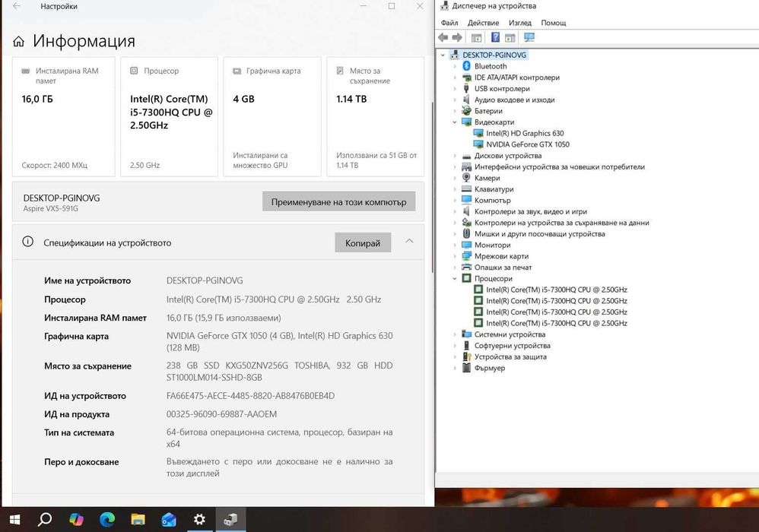Click the Aspire VX5-591G model text
The image size is (759, 532).
coord(50,208)
